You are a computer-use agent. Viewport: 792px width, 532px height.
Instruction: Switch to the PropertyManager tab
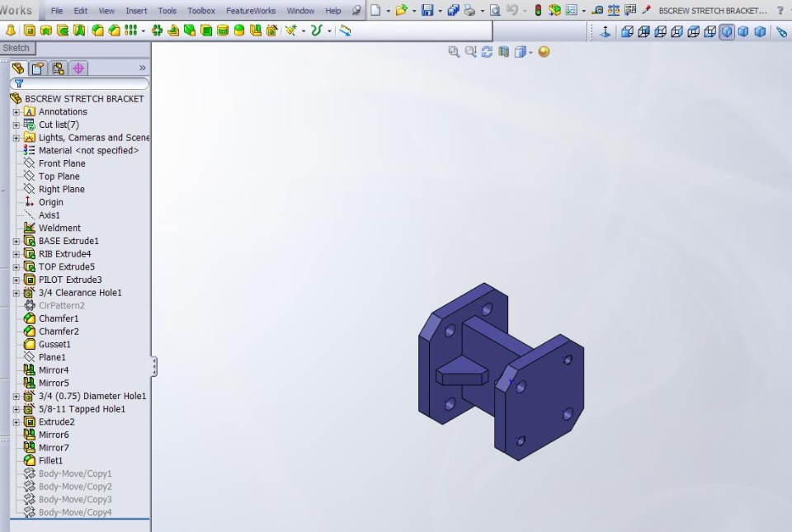click(x=38, y=68)
